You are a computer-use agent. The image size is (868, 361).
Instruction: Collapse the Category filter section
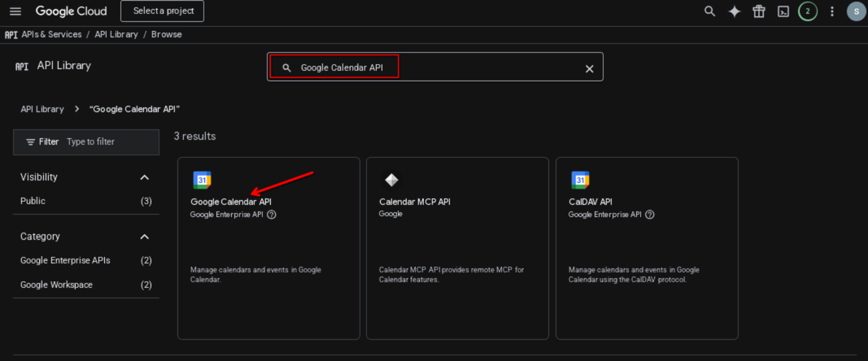coord(145,237)
